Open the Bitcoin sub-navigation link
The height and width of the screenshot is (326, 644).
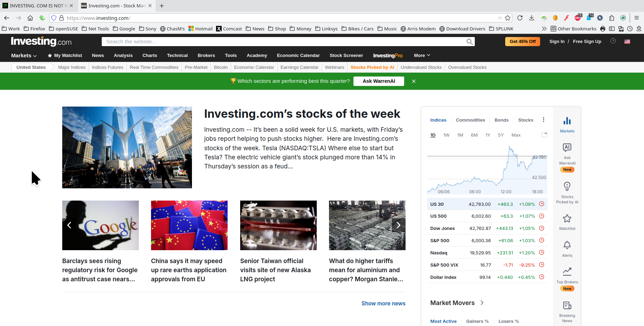[x=221, y=67]
